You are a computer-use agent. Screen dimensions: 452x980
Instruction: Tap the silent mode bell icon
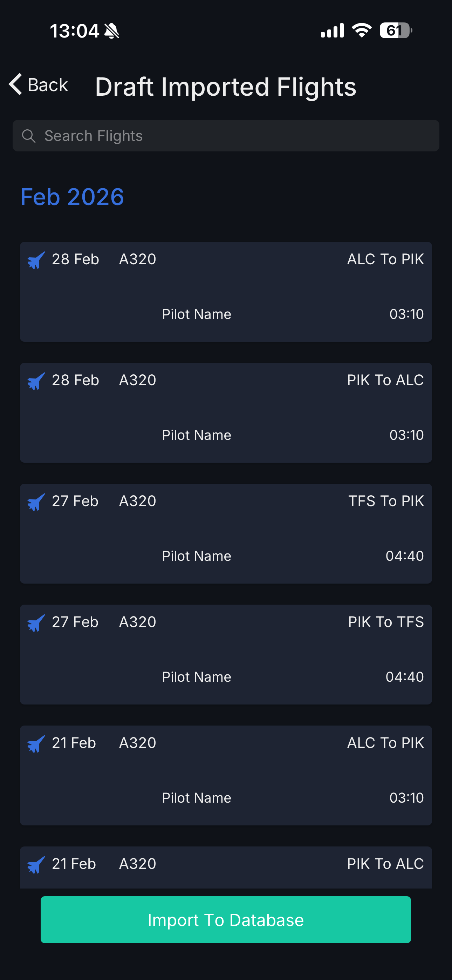click(112, 31)
